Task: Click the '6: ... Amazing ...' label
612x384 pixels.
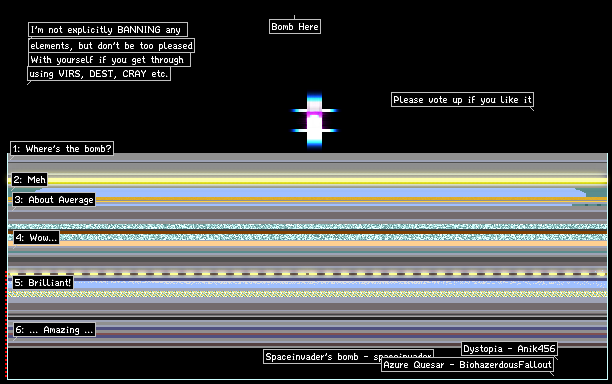Action: point(54,330)
